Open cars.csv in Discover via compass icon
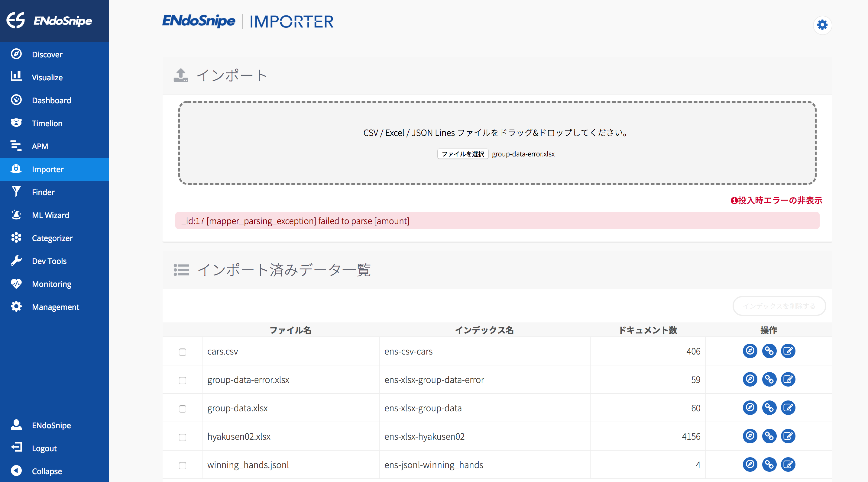Image resolution: width=868 pixels, height=482 pixels. tap(750, 351)
